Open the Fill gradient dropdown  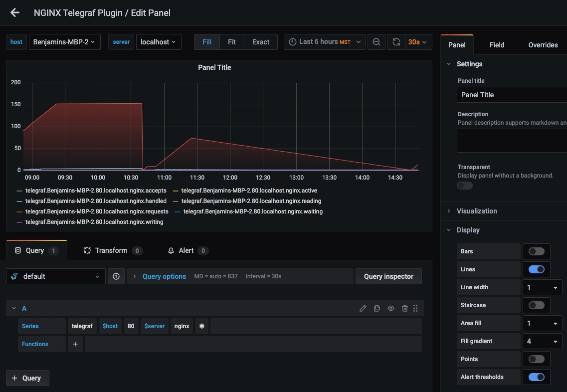click(542, 341)
